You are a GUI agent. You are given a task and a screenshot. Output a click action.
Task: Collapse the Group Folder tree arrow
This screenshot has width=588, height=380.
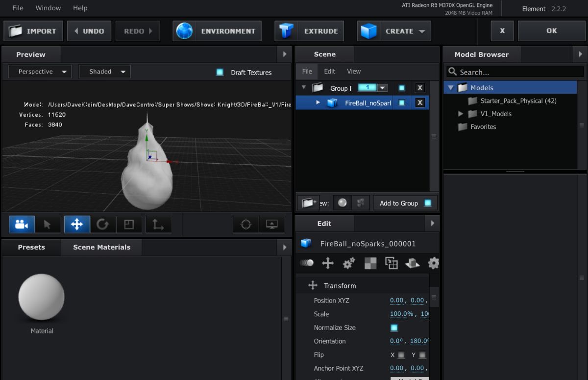(304, 88)
